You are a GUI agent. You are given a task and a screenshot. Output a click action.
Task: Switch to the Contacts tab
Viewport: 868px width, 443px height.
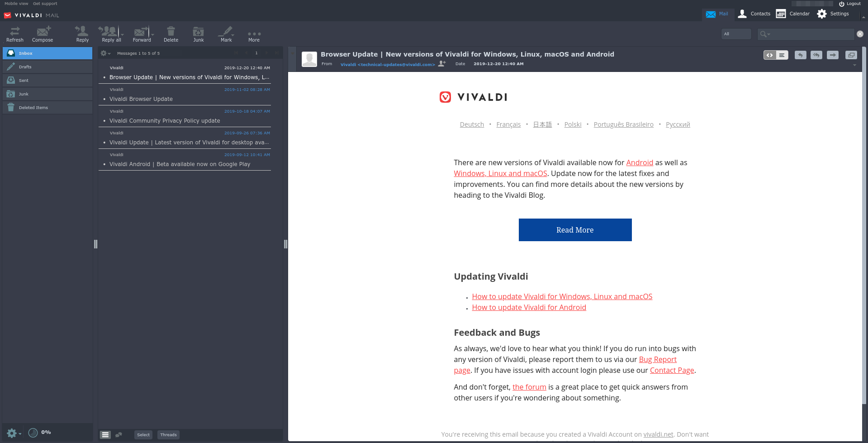[754, 14]
